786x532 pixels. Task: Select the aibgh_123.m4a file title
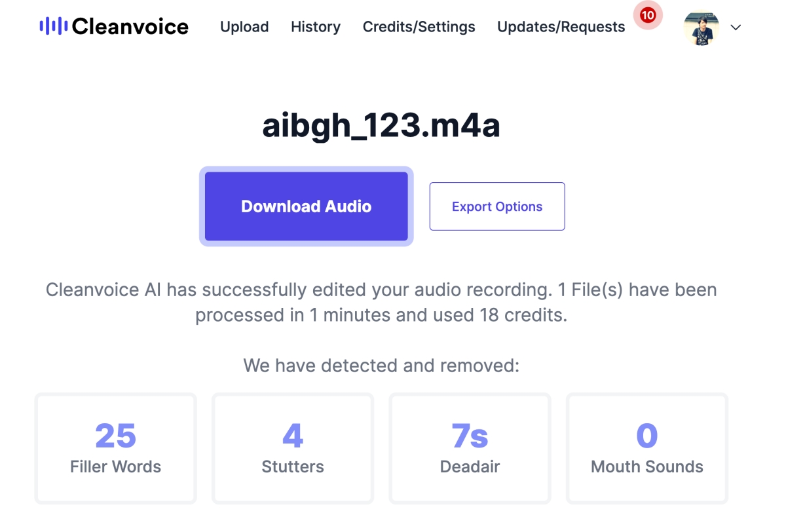(x=381, y=125)
